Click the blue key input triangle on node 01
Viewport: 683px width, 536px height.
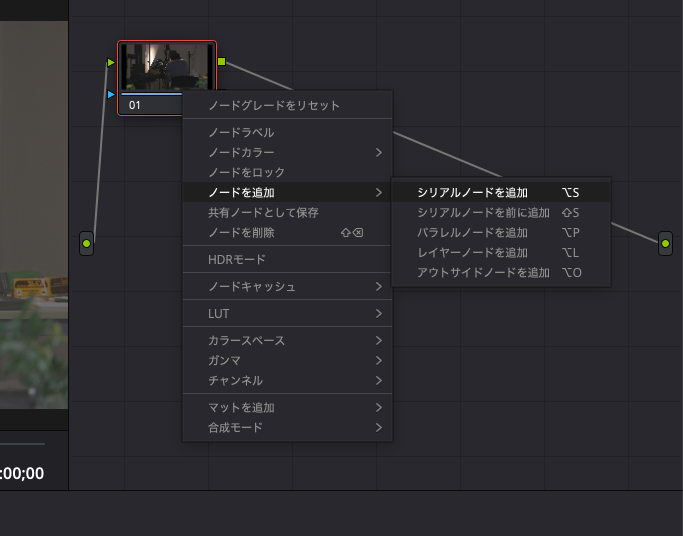(111, 95)
